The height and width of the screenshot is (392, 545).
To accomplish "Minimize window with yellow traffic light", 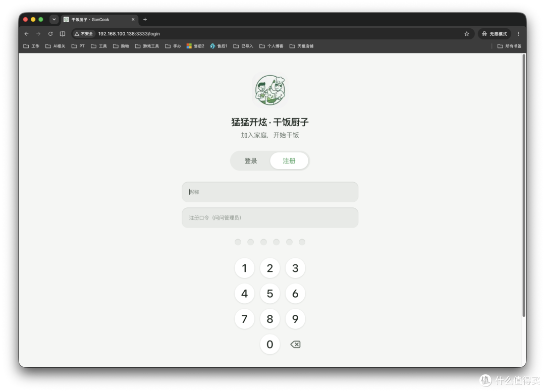I will (x=33, y=20).
